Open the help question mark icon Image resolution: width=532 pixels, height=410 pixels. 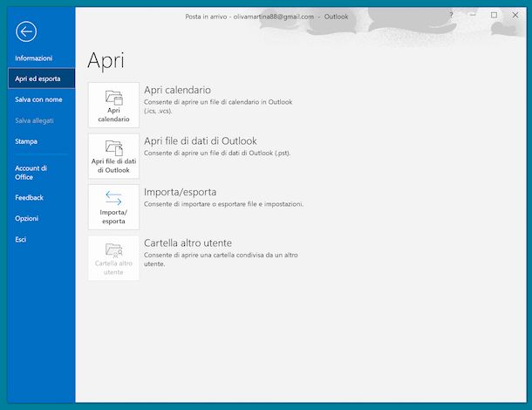[451, 16]
